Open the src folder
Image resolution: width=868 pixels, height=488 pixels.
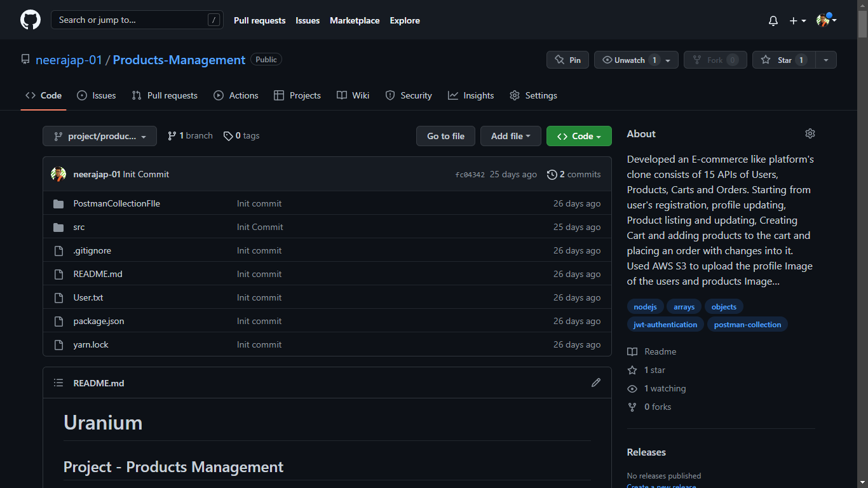click(x=79, y=227)
